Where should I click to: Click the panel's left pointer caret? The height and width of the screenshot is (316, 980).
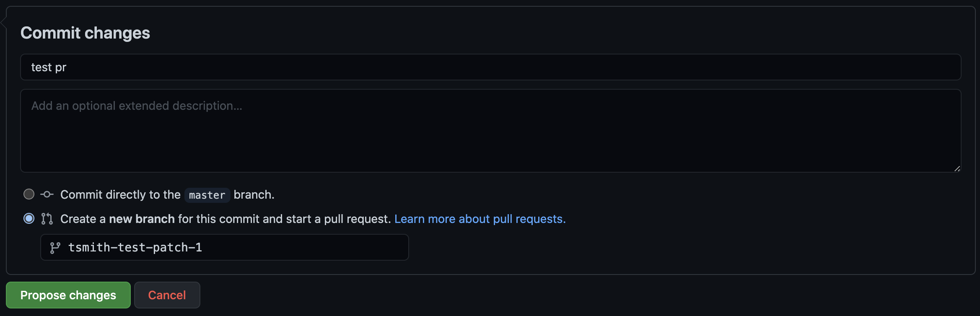tap(4, 22)
